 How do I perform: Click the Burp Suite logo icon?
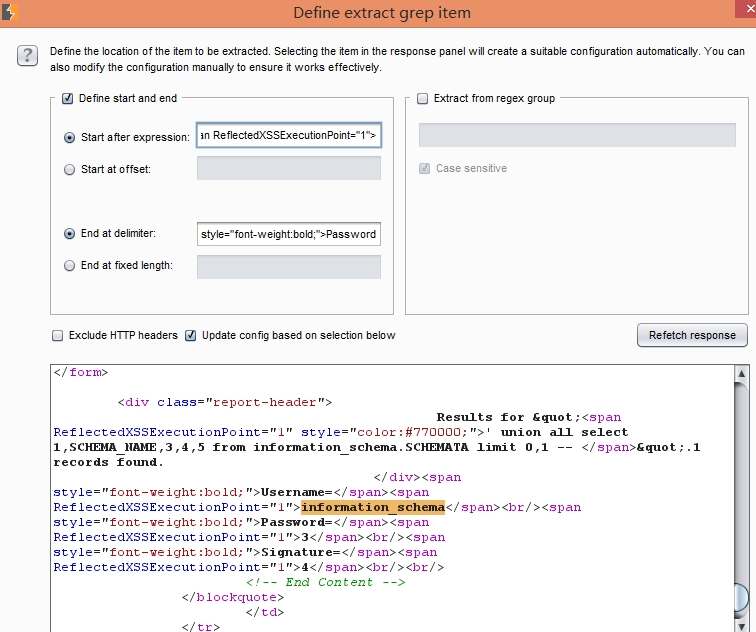[9, 12]
